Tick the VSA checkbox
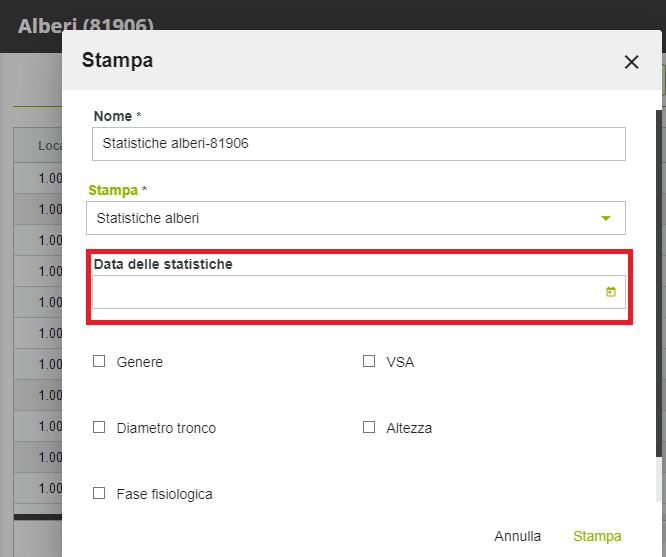This screenshot has width=666, height=557. tap(369, 361)
